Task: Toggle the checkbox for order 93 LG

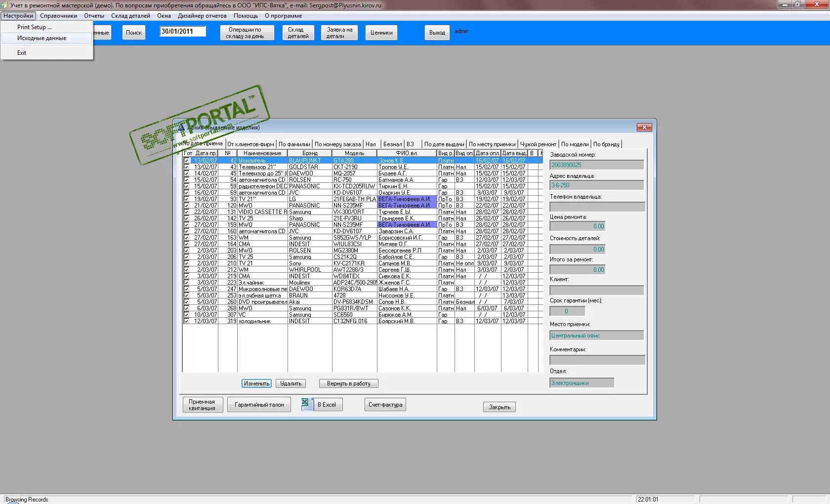Action: pyautogui.click(x=186, y=199)
